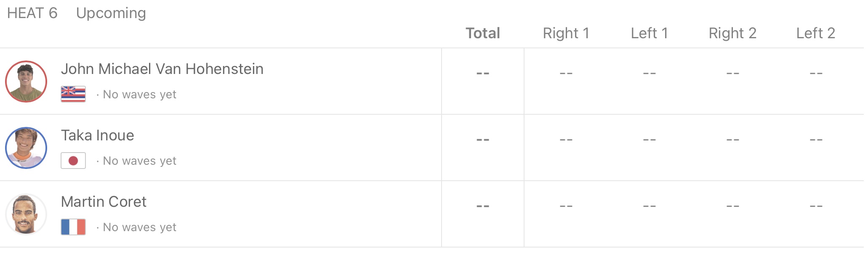Click the France flag icon
This screenshot has height=253, width=868.
click(x=73, y=227)
